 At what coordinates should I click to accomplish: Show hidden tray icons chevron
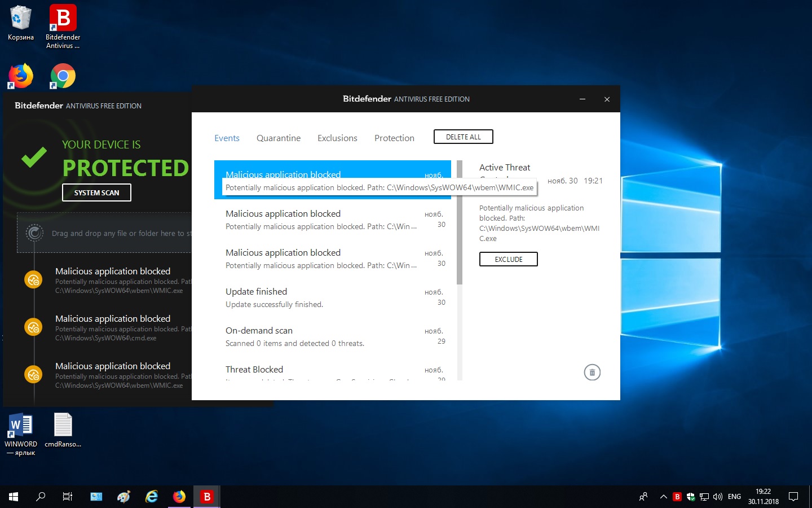tap(664, 497)
